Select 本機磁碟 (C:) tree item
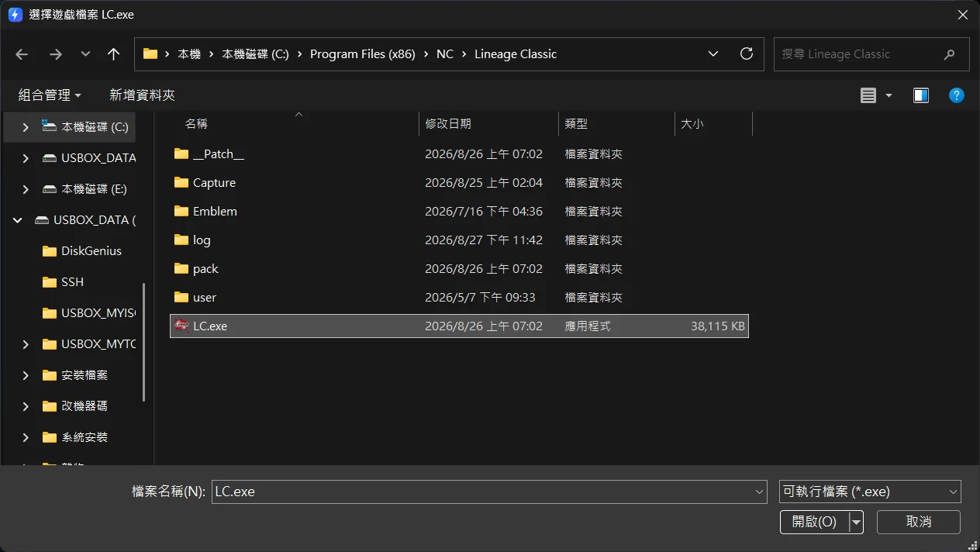Image resolution: width=980 pixels, height=552 pixels. coord(95,127)
